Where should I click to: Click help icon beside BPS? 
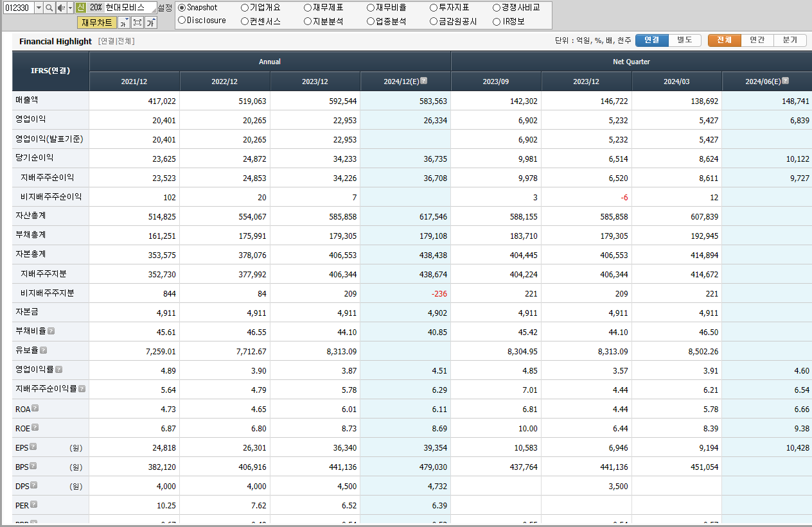33,466
